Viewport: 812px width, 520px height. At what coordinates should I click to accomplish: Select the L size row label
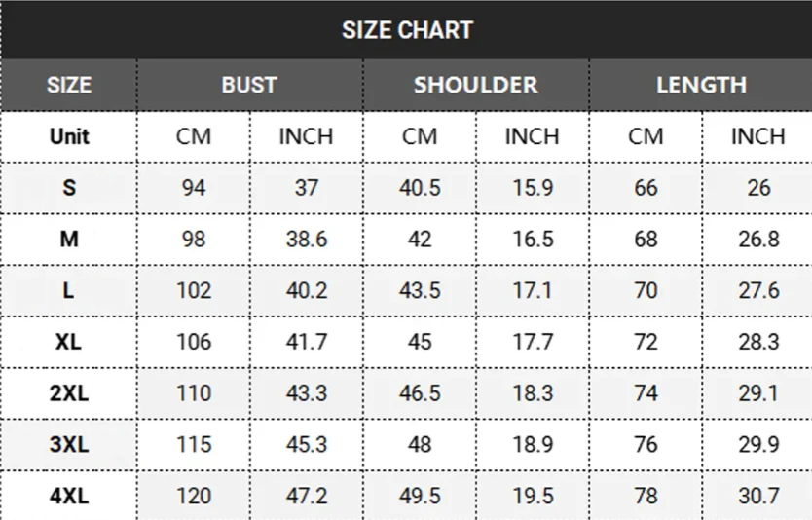[x=69, y=290]
